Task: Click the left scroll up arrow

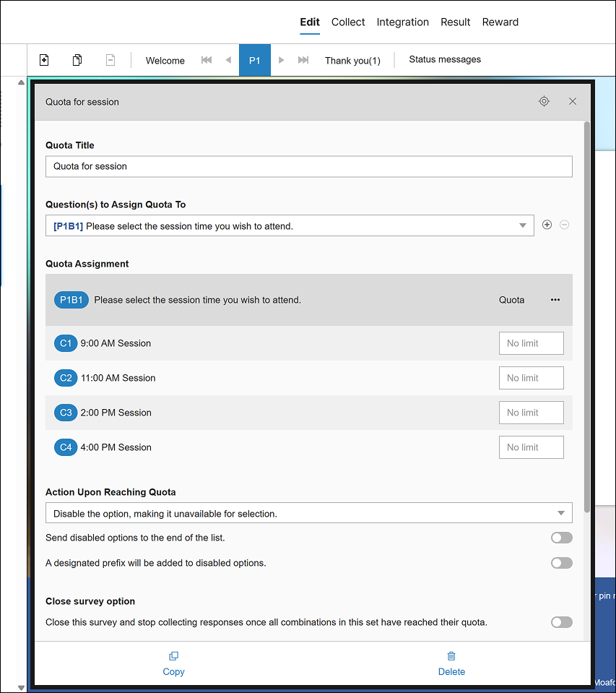Action: 21,82
